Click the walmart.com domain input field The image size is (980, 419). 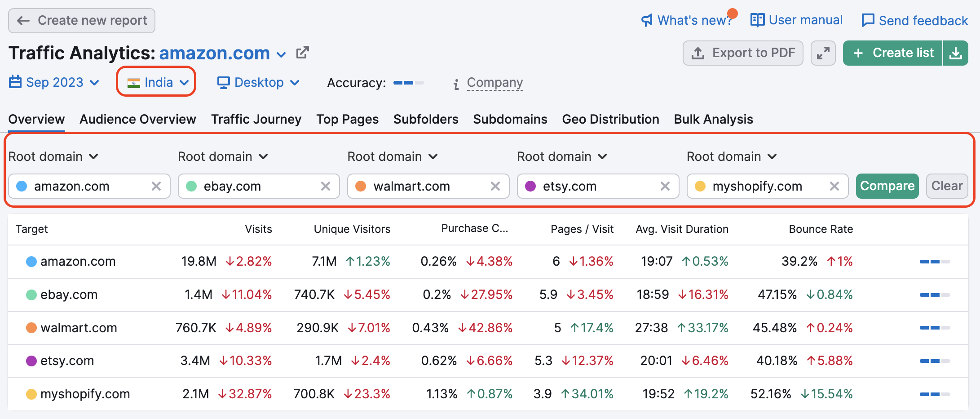point(428,186)
